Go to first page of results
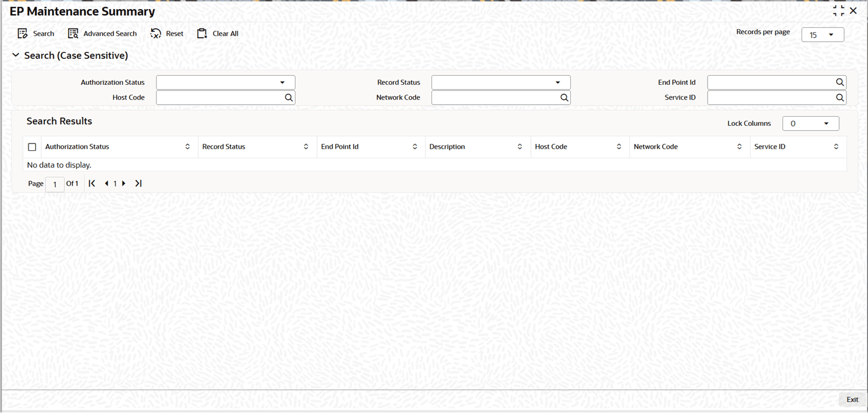Screen dimensions: 868x413 [92, 183]
